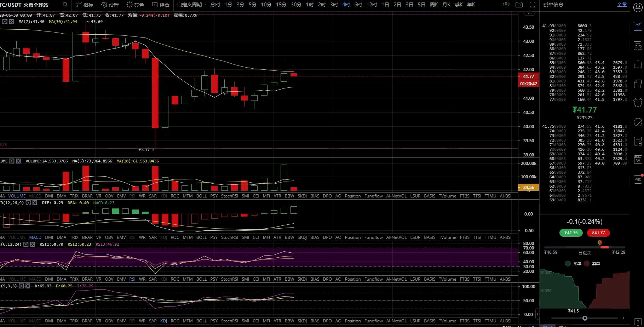The image size is (644, 327).
Task: Select StochRSI in row below MACD chart
Action: 230,237
